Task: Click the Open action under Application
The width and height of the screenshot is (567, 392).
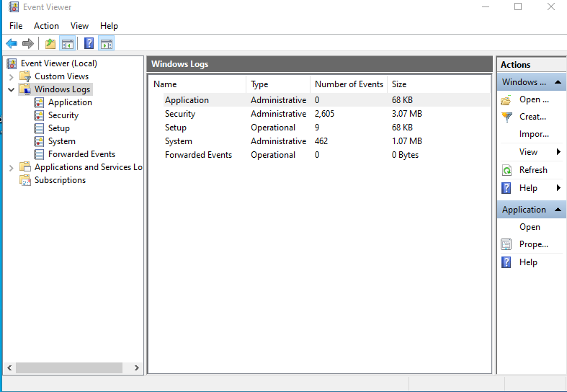Action: coord(530,227)
